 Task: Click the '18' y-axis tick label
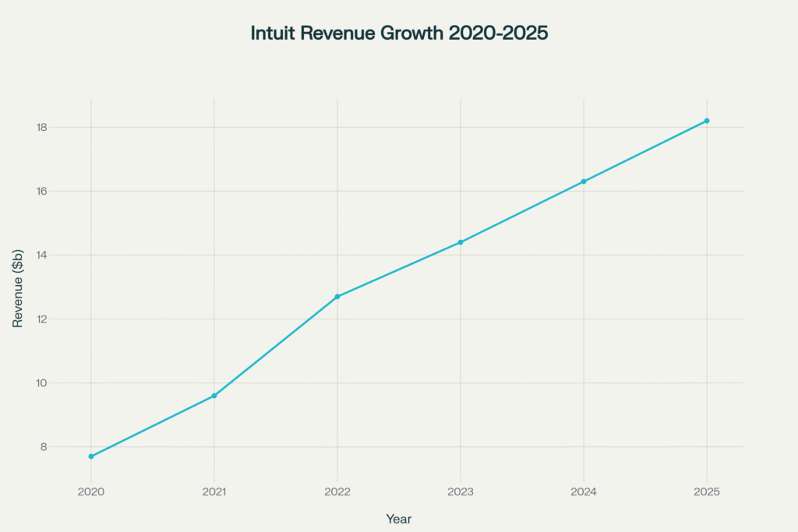click(x=42, y=127)
